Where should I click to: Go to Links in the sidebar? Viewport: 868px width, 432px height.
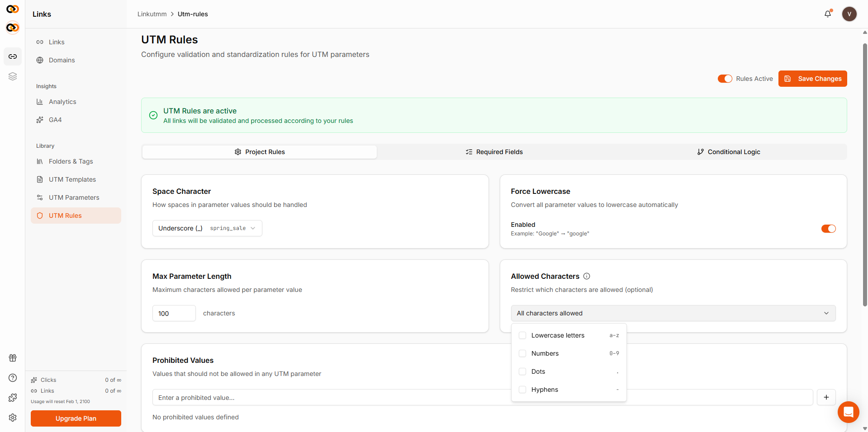coord(76,42)
